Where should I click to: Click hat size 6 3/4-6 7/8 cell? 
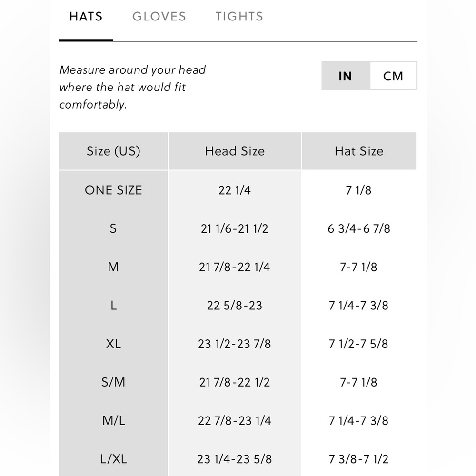point(359,228)
